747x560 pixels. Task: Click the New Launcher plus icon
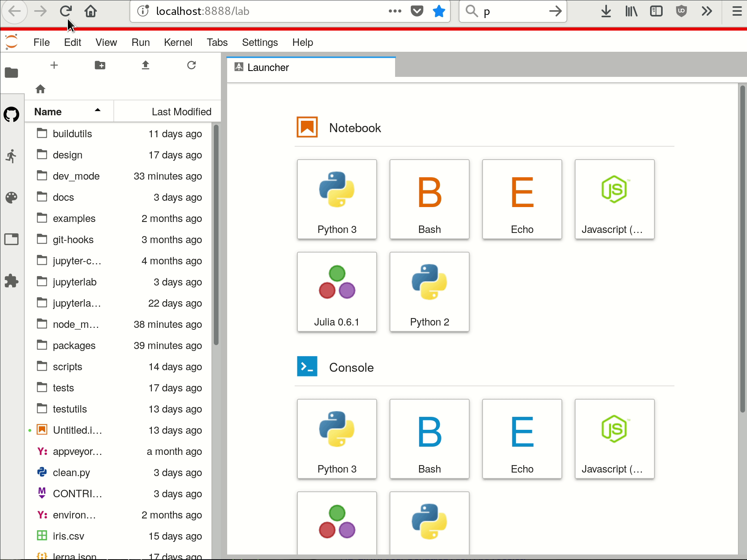pyautogui.click(x=54, y=65)
